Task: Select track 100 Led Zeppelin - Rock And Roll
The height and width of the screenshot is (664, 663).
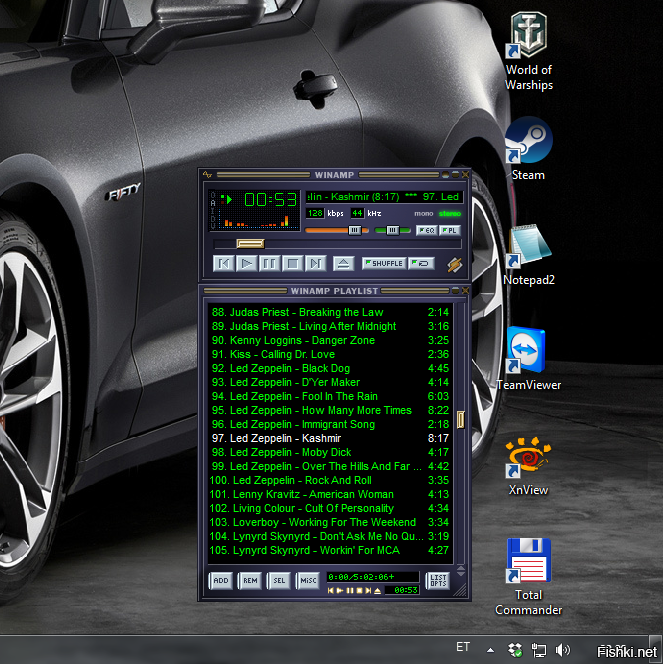Action: [330, 480]
